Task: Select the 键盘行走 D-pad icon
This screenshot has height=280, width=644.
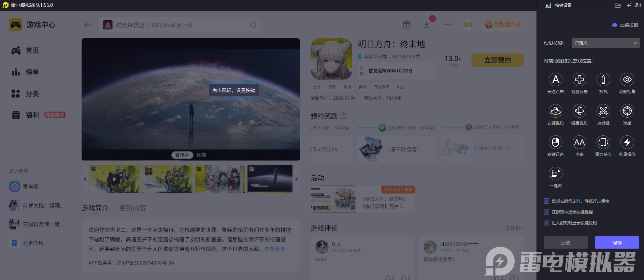Action: (x=579, y=80)
